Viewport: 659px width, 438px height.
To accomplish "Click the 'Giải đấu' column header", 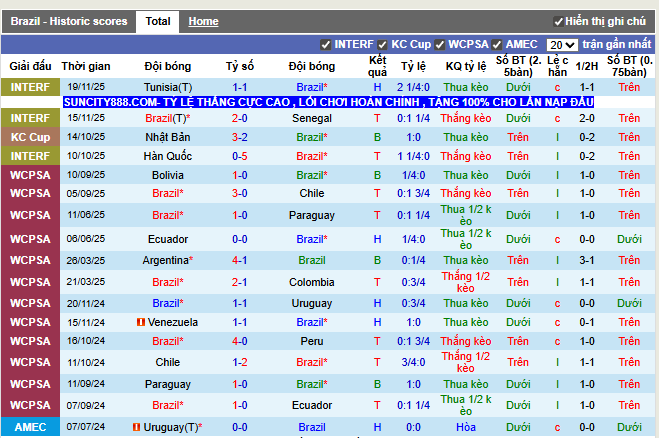I will [x=30, y=66].
